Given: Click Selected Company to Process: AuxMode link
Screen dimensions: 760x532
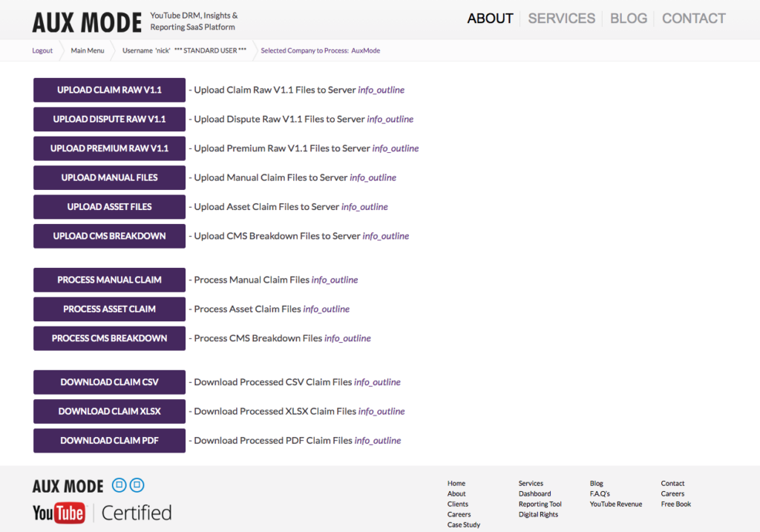Looking at the screenshot, I should pyautogui.click(x=321, y=50).
